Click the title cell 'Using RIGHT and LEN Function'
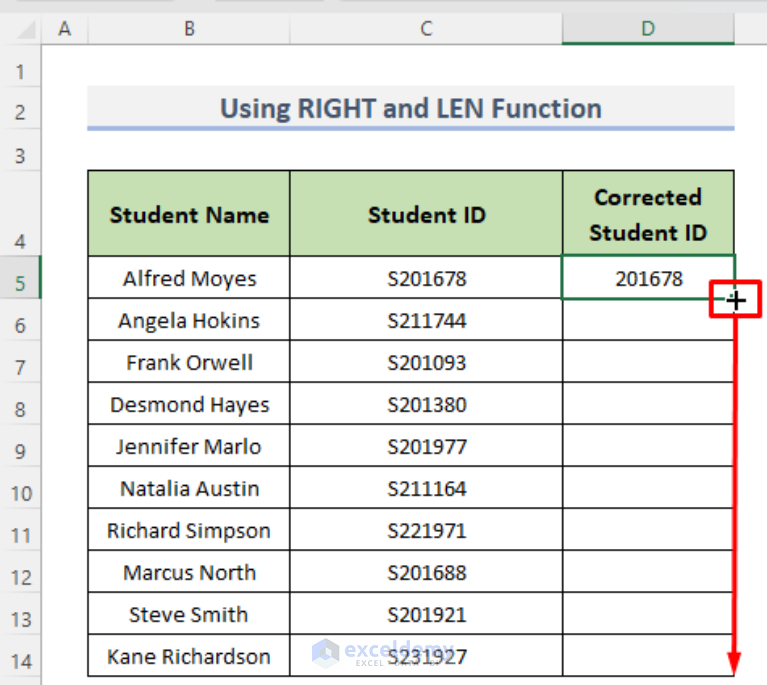 (x=411, y=108)
